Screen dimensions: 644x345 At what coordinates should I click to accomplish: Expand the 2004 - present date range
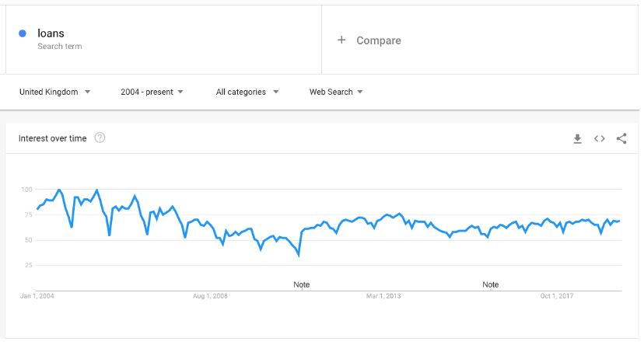tap(152, 92)
